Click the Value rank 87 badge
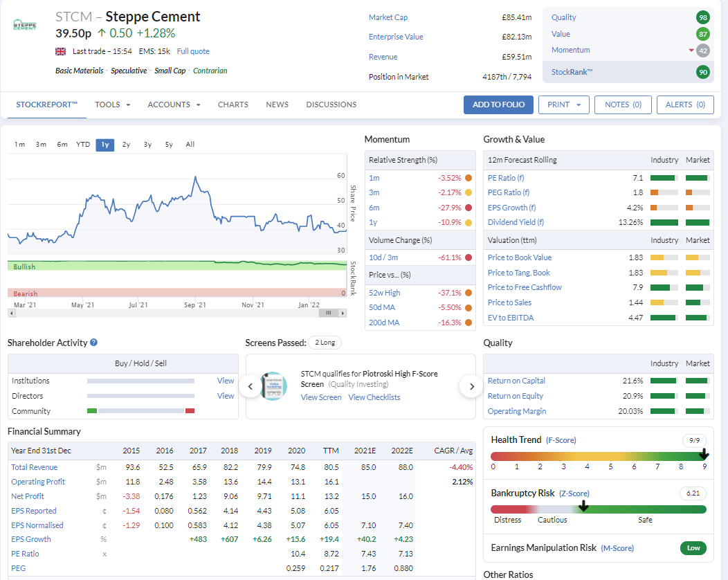 click(x=703, y=34)
